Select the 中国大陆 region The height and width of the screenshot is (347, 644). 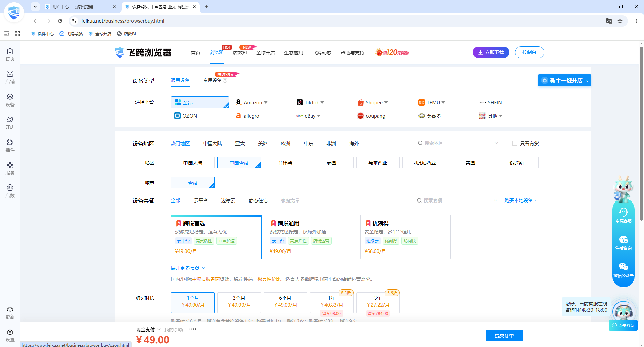pos(193,163)
